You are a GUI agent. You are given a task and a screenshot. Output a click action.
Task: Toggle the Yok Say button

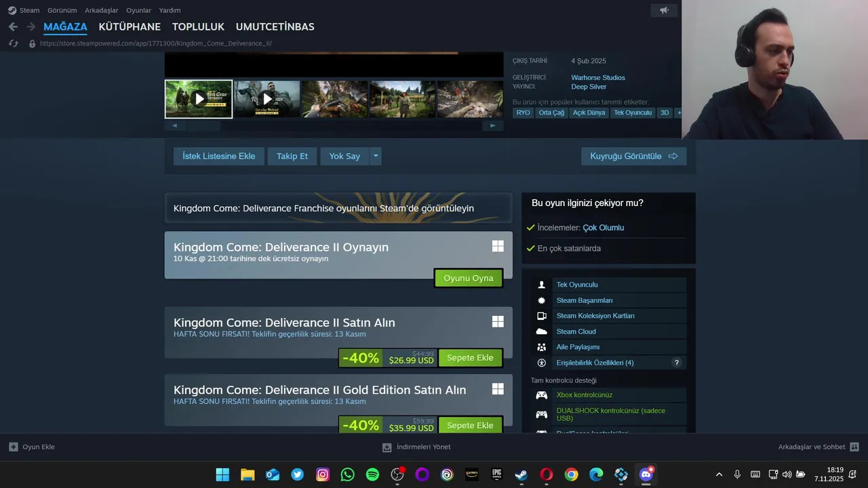(x=344, y=157)
